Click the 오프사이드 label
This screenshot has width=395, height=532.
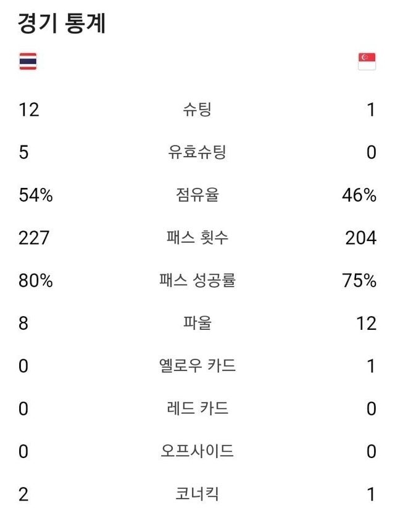coord(197,451)
